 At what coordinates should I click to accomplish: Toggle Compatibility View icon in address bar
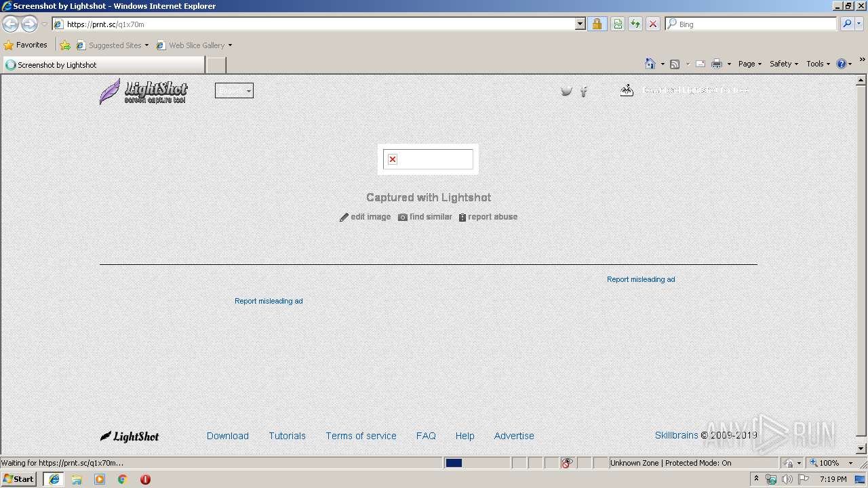(x=618, y=24)
